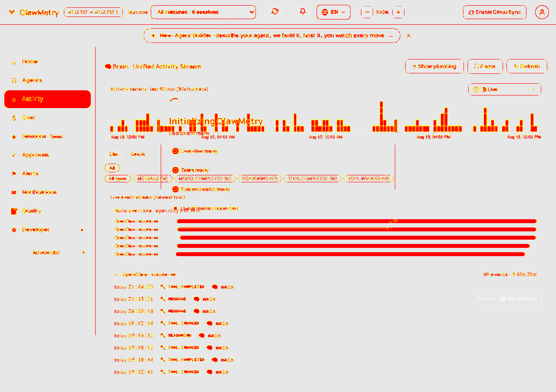Filter by MODEL.COMPLETED chip
This screenshot has height=392, width=556.
tap(205, 179)
